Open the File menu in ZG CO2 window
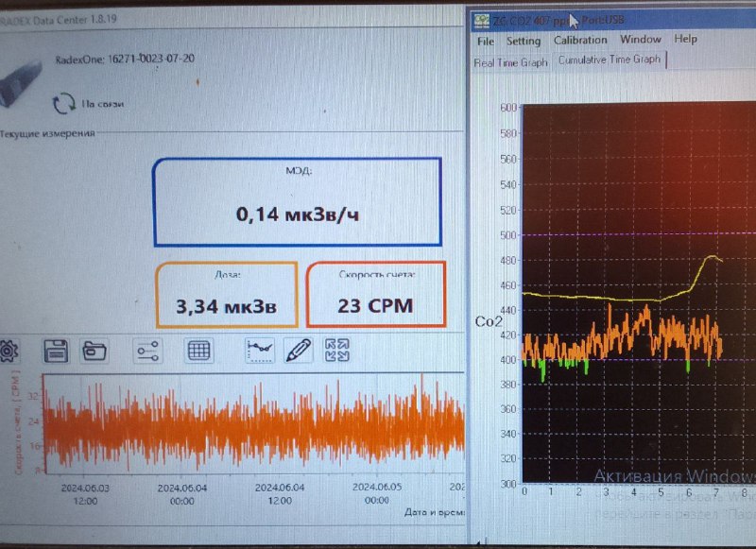The image size is (756, 549). (x=486, y=42)
